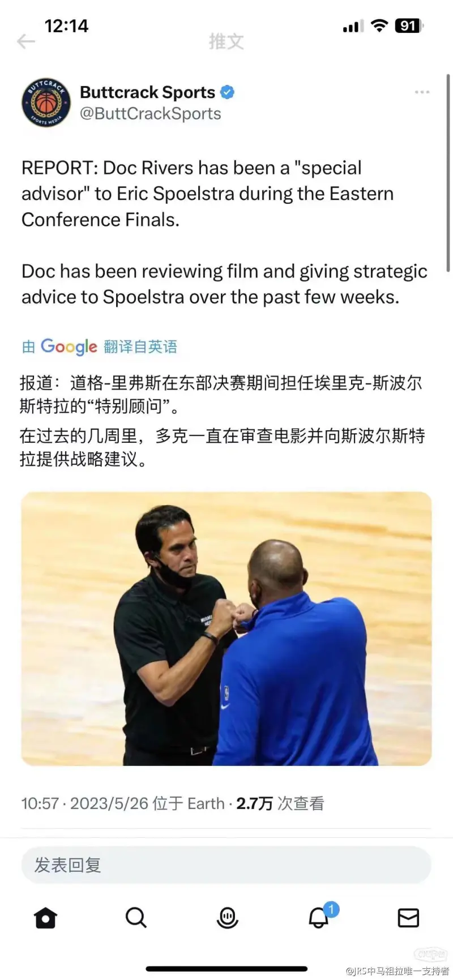
Task: Tap the 发表回复 reply input field
Action: (x=226, y=865)
